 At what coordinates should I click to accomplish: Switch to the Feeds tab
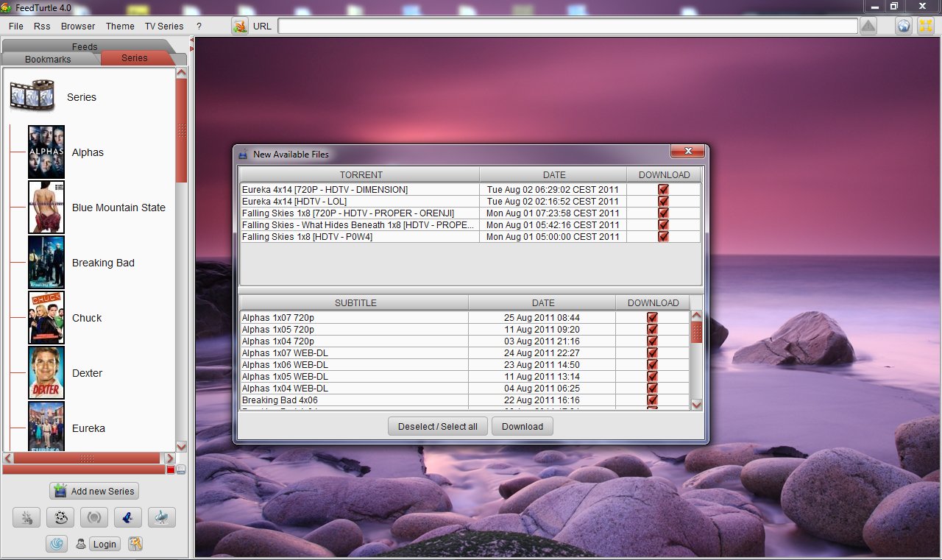pyautogui.click(x=85, y=46)
